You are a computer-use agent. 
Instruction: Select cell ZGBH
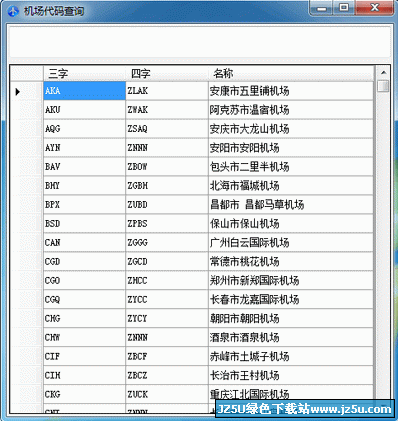click(x=167, y=186)
